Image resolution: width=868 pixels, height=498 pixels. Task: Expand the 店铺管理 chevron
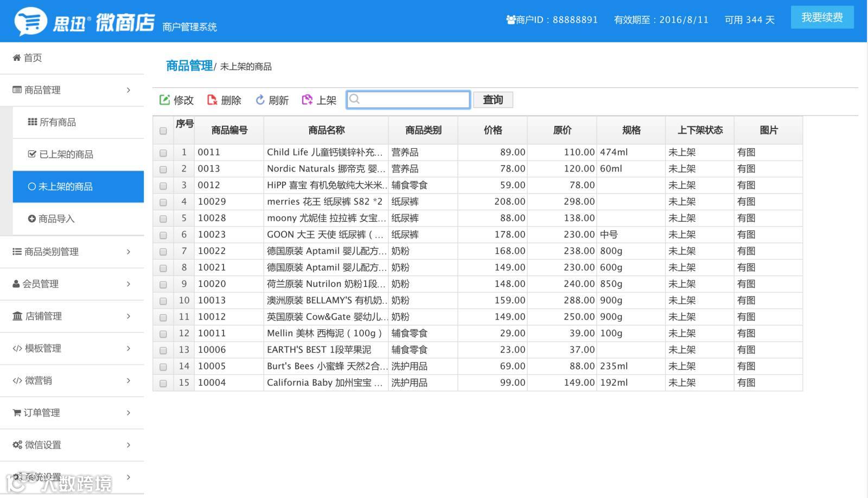point(129,316)
